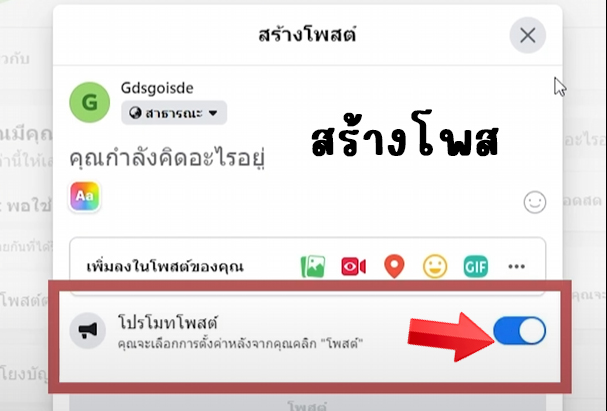Add a GIF using the GIF icon

tap(476, 266)
